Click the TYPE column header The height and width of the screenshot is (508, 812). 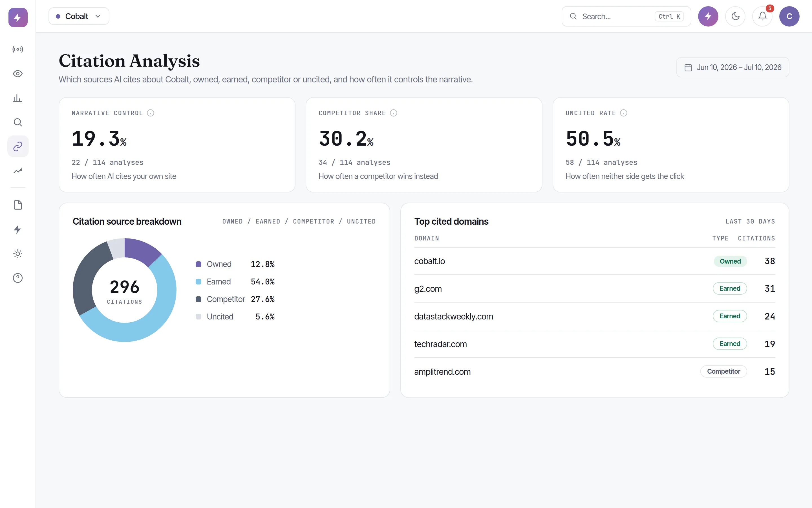pyautogui.click(x=720, y=238)
